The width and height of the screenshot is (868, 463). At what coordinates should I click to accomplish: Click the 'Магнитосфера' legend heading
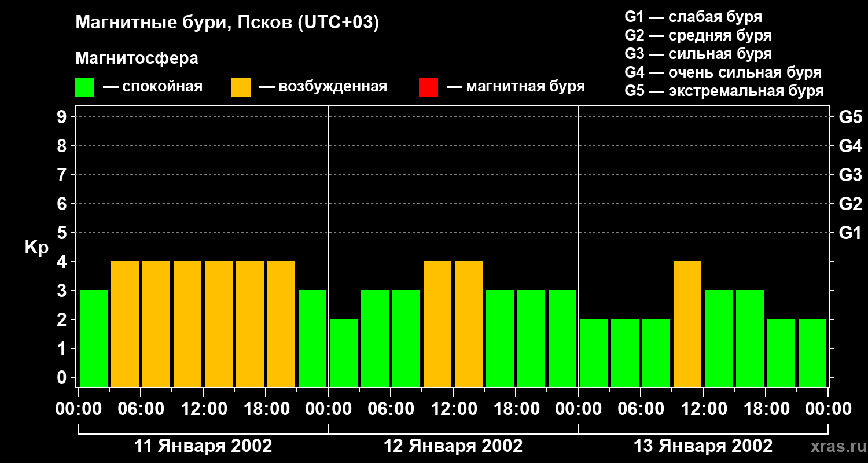click(x=137, y=58)
